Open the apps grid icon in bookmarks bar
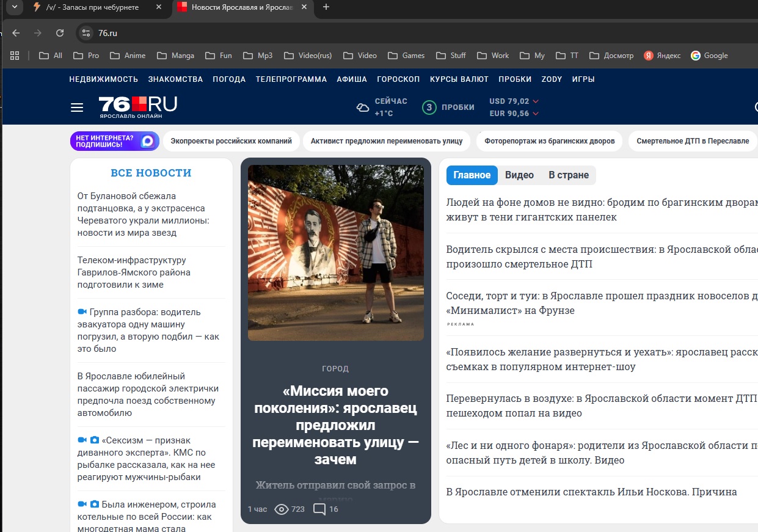Viewport: 758px width, 532px height. pos(15,56)
